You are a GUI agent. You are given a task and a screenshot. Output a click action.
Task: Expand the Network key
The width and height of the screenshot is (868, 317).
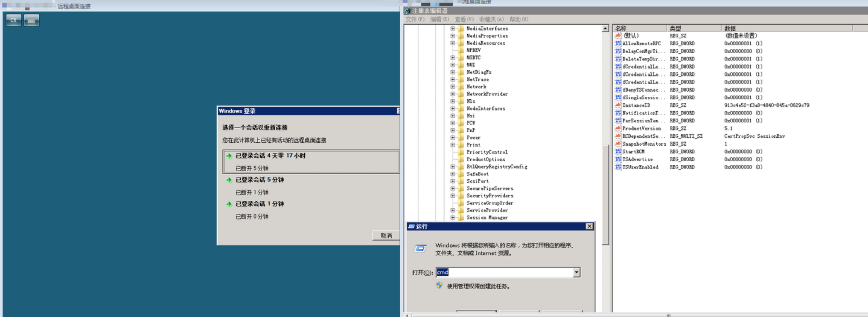453,86
